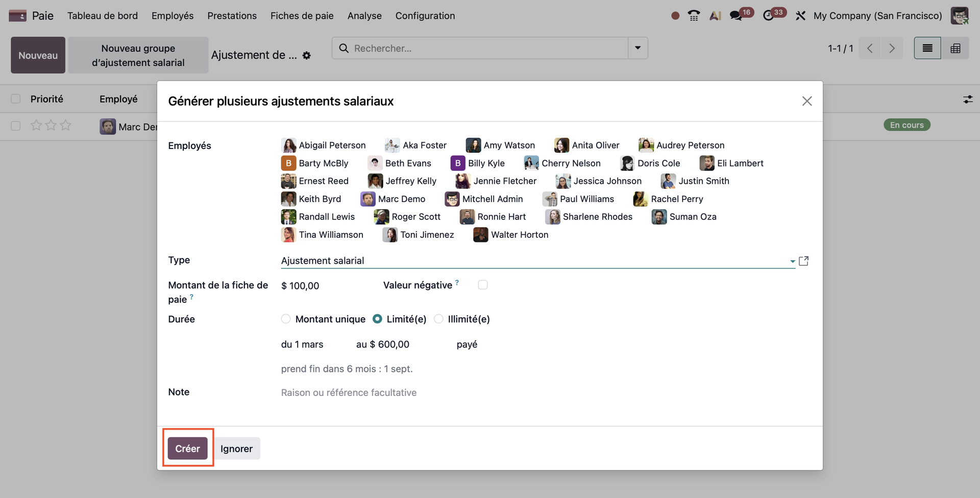Click the column settings adjust icon
The width and height of the screenshot is (980, 498).
tap(968, 99)
